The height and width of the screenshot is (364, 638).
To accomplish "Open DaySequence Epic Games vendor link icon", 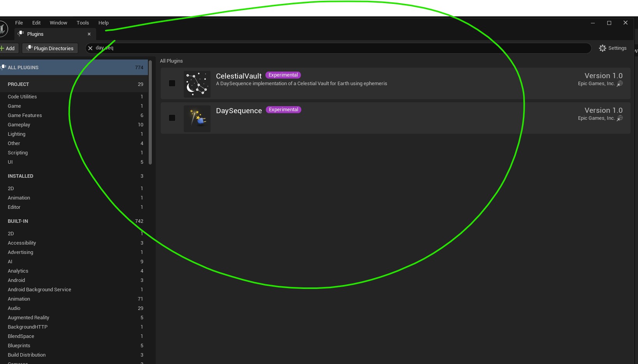I will point(620,118).
